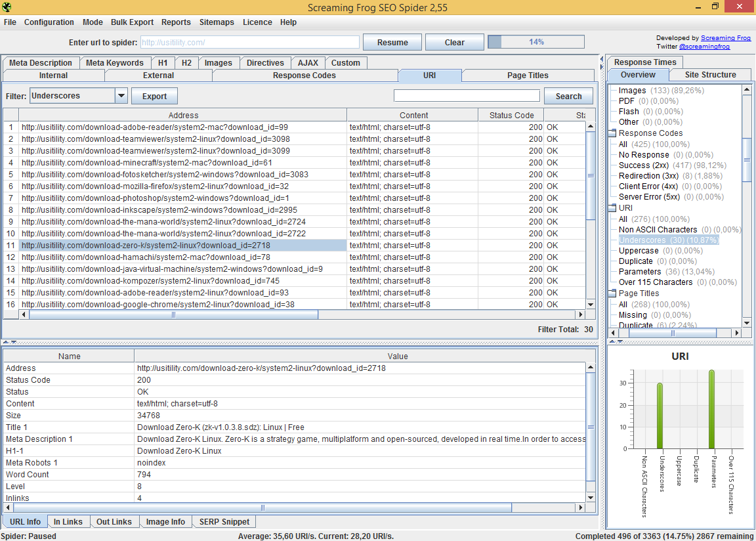Select the Underscores filter combo box
Viewport: 756px width, 541px height.
click(78, 95)
